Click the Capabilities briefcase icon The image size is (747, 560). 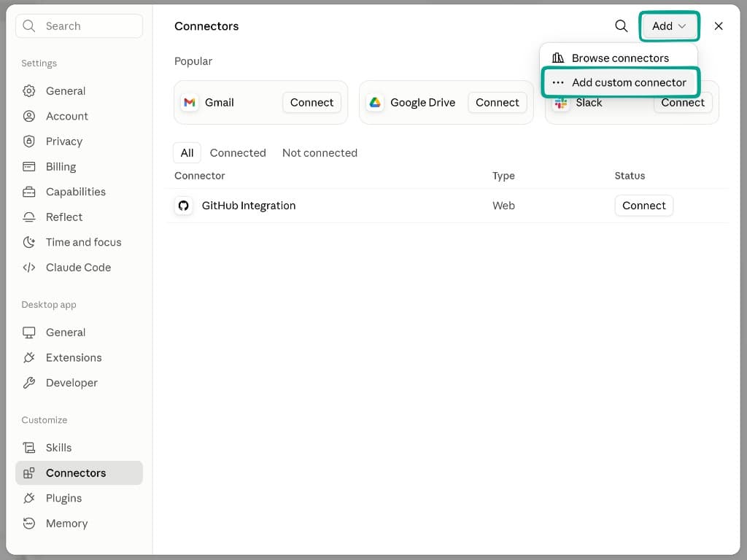(x=29, y=192)
